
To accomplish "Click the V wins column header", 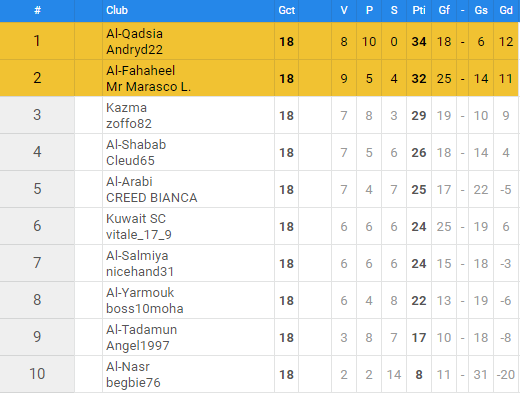I will [x=344, y=10].
